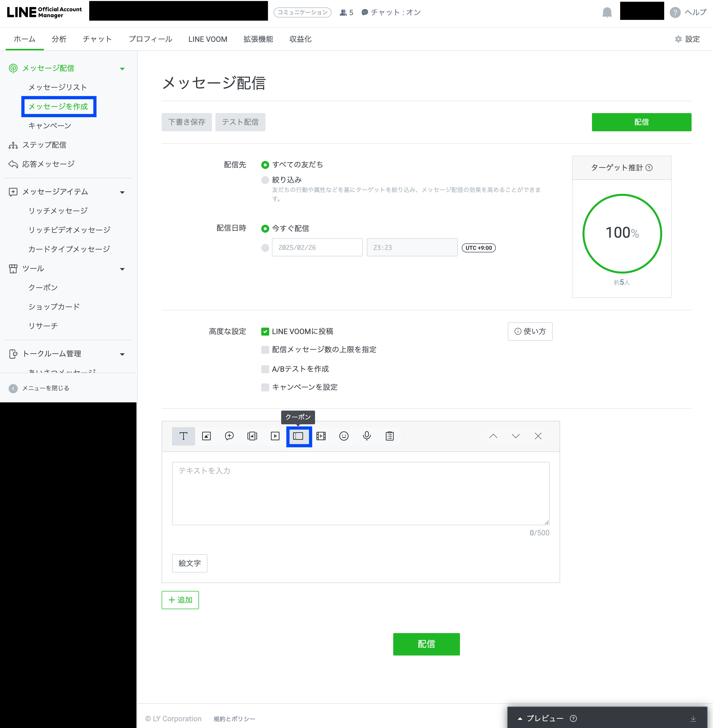Uncheck LINE VOOMに投稿 checkbox
The width and height of the screenshot is (713, 728).
265,332
